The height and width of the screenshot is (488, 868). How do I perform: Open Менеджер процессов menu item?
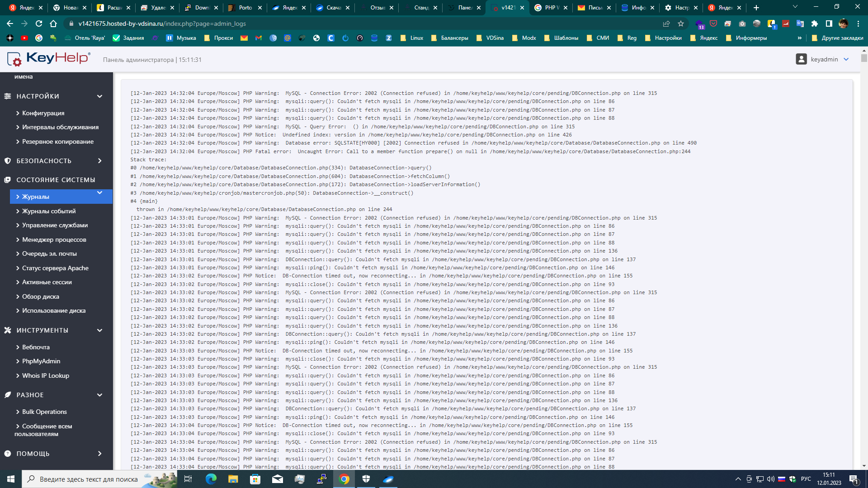54,239
